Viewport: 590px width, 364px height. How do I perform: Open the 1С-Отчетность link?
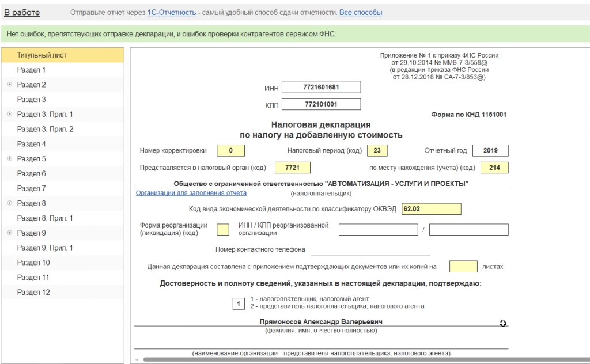pyautogui.click(x=172, y=13)
